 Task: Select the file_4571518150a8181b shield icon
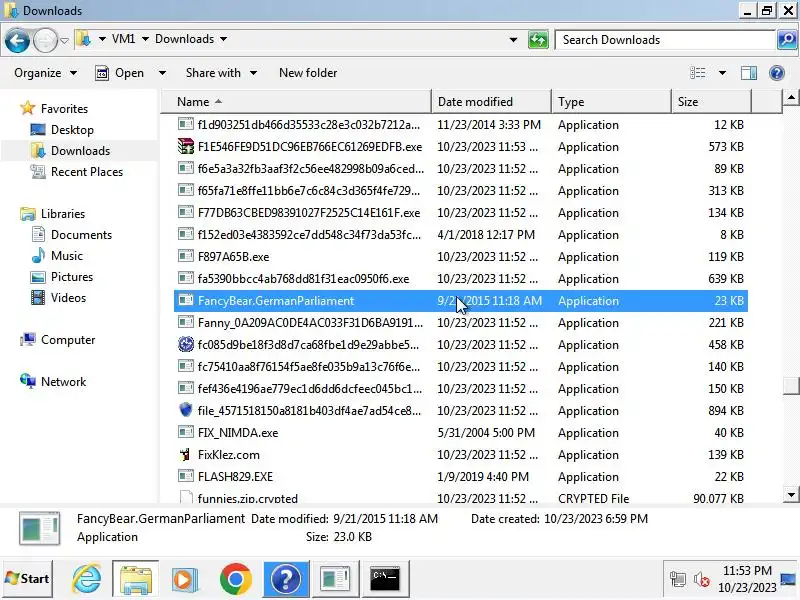[x=186, y=410]
